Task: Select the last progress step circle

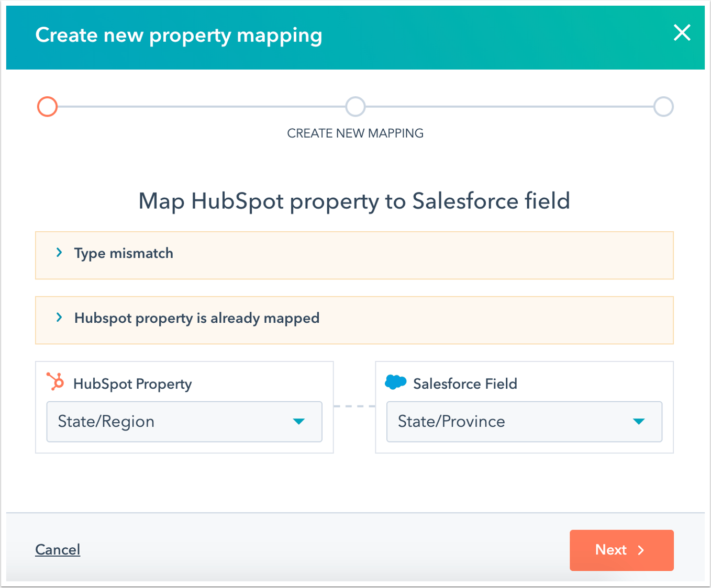Action: click(663, 107)
